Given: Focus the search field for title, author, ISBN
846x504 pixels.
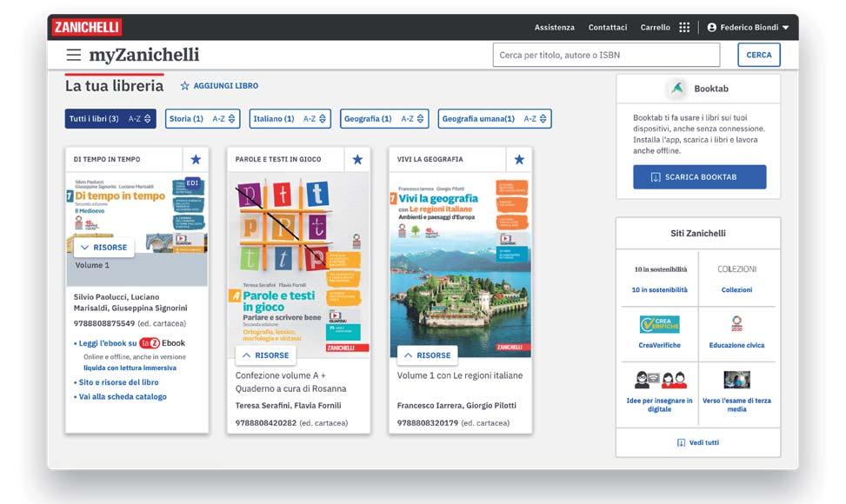Looking at the screenshot, I should click(606, 55).
